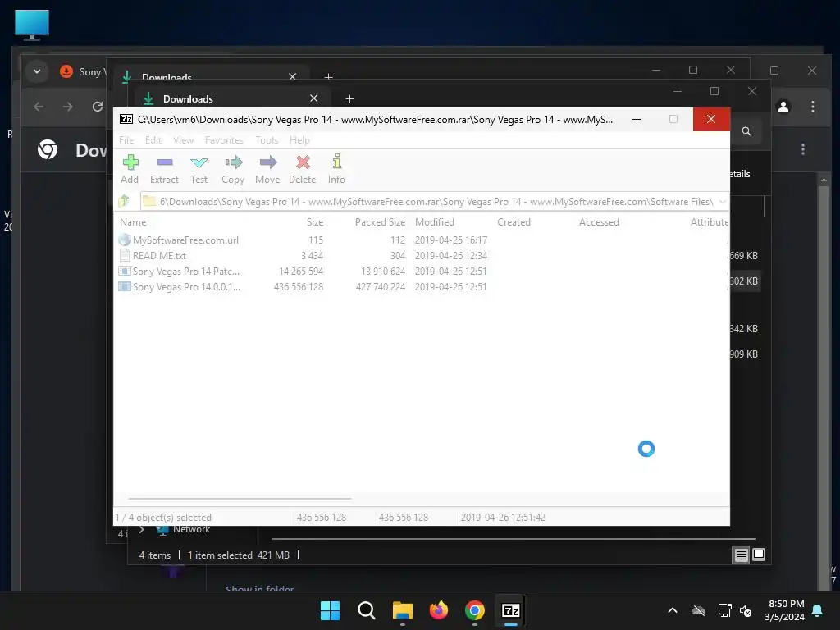Open the Edit menu

pos(153,140)
